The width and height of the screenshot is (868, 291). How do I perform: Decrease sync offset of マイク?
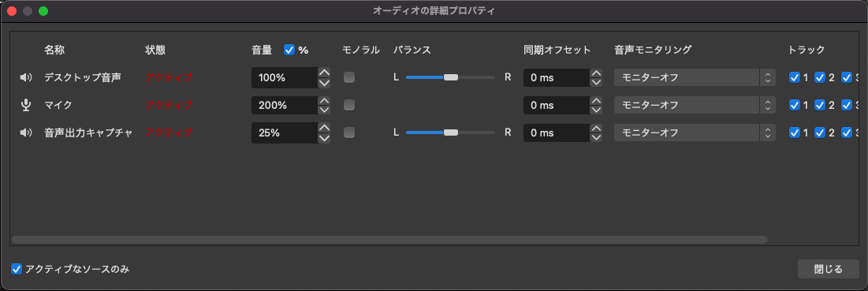click(596, 110)
